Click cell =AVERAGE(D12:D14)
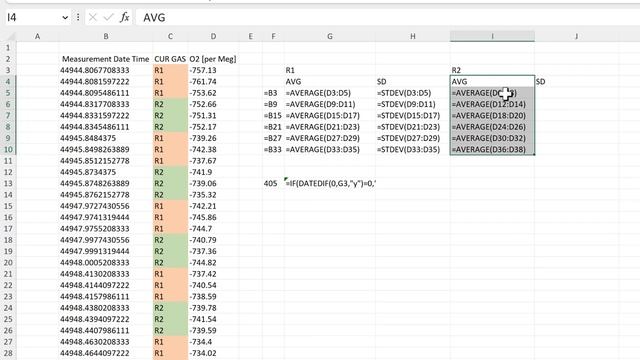Viewport: 640px width, 360px height. 492,104
